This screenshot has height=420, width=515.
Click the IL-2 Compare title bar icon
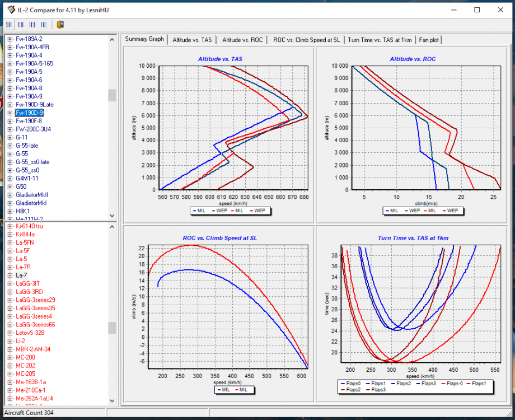(10, 10)
